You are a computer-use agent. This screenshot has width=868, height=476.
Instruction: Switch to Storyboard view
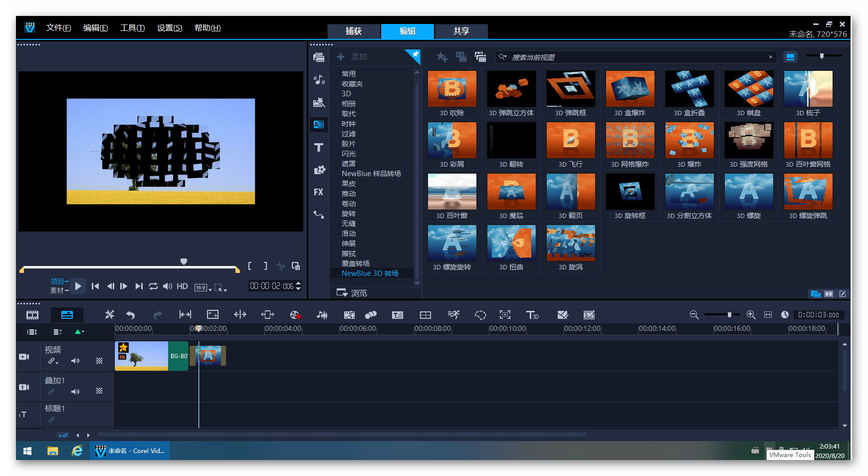[32, 315]
